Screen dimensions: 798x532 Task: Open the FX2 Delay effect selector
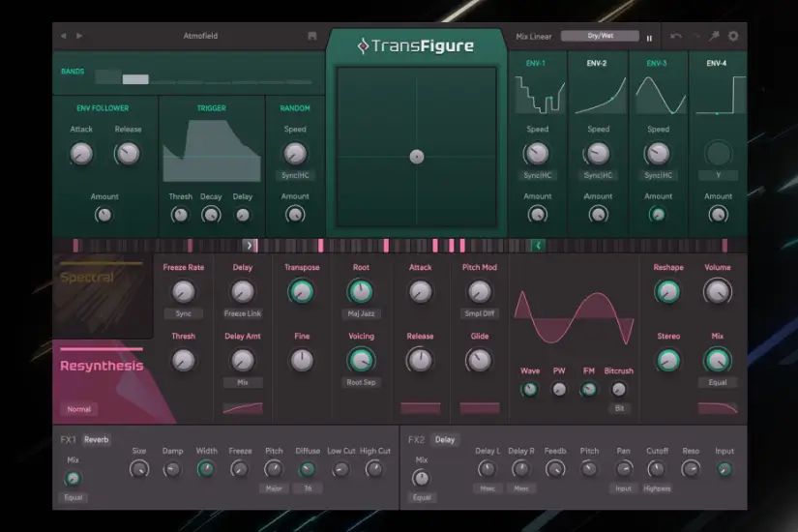(444, 439)
